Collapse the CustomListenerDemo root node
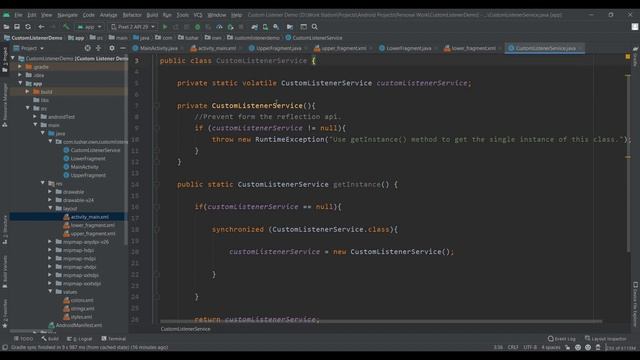The height and width of the screenshot is (360, 640). [13, 58]
